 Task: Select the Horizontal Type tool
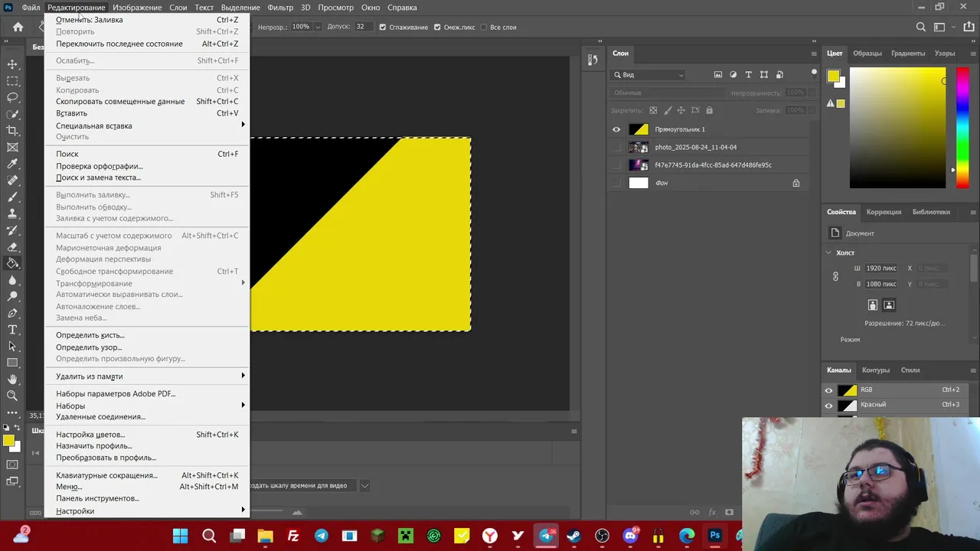tap(12, 330)
